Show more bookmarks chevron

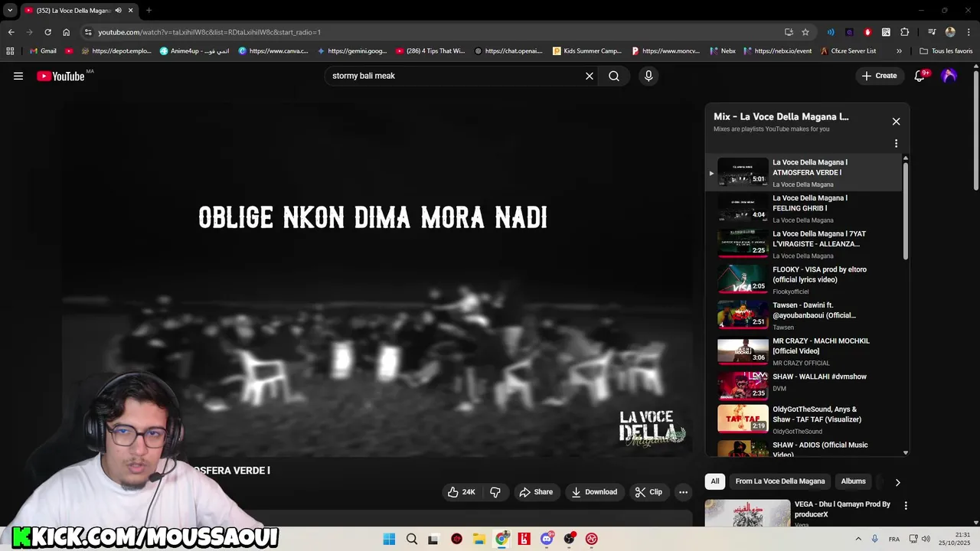tap(899, 51)
